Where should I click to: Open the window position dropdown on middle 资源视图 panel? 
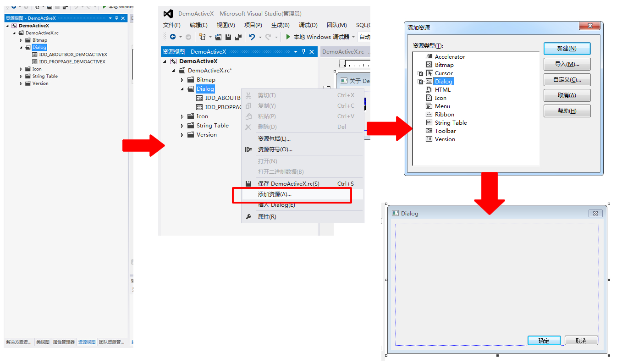(x=296, y=52)
